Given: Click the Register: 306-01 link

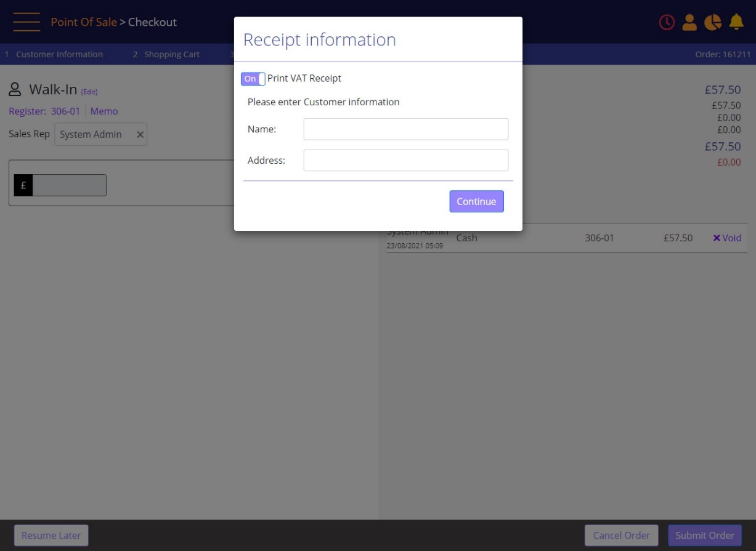Looking at the screenshot, I should click(x=44, y=111).
